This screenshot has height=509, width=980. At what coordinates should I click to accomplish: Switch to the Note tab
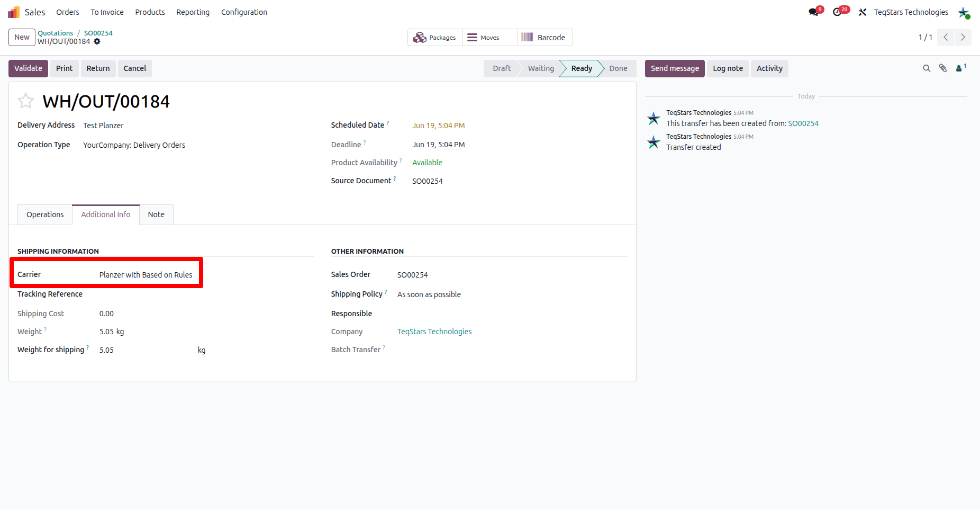(x=156, y=215)
